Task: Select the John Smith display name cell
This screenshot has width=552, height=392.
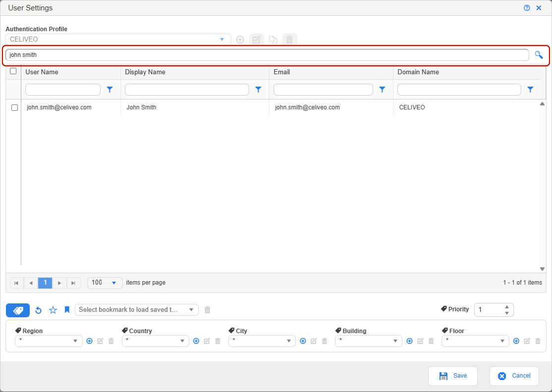Action: point(142,107)
